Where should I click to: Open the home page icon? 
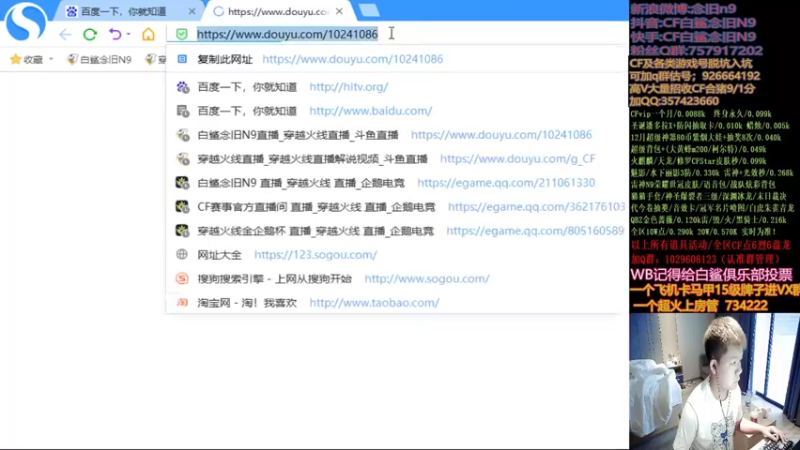pos(148,34)
